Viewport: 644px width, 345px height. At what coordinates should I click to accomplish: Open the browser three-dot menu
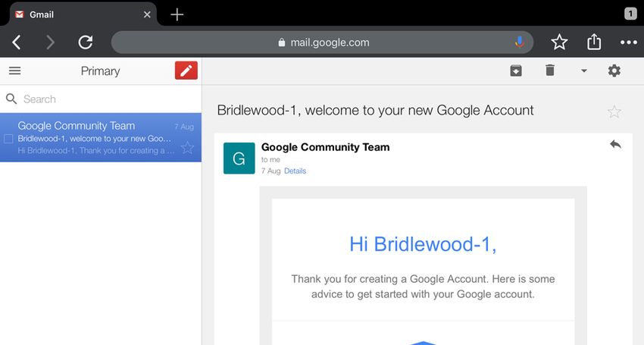coord(628,42)
